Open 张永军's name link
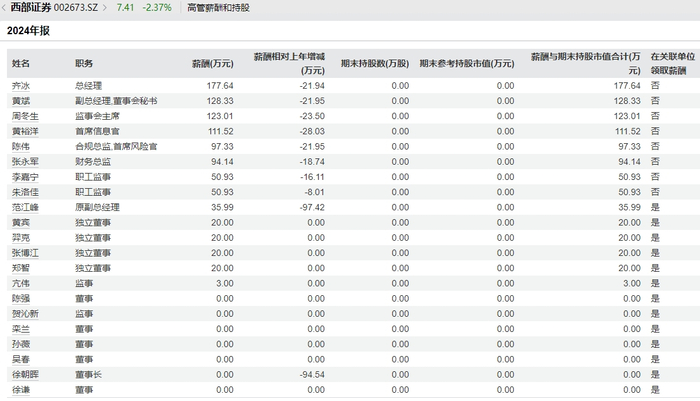Image resolution: width=700 pixels, height=401 pixels. pyautogui.click(x=25, y=162)
